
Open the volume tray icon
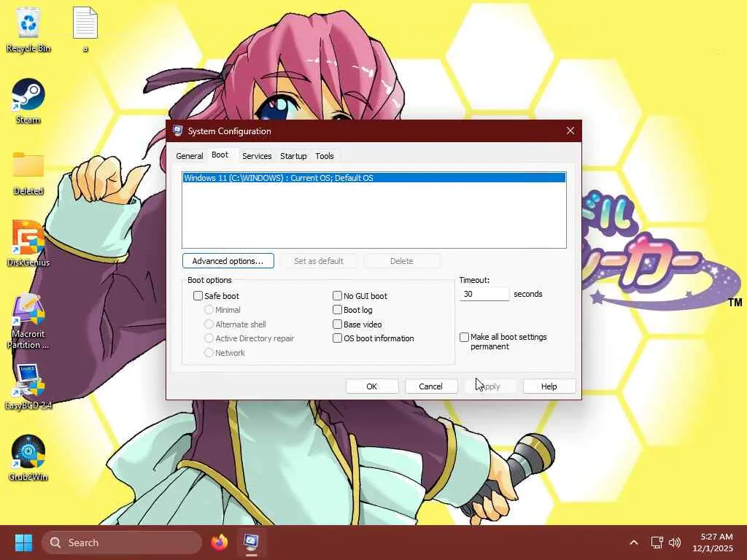click(x=675, y=542)
